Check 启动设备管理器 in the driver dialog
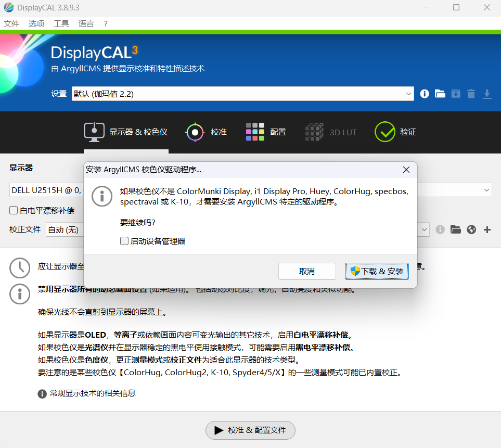The image size is (501, 448). [124, 241]
